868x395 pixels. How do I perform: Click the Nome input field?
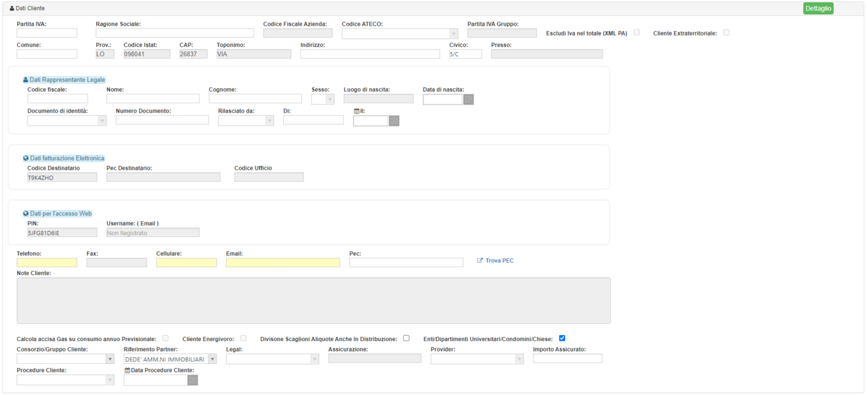coord(153,99)
